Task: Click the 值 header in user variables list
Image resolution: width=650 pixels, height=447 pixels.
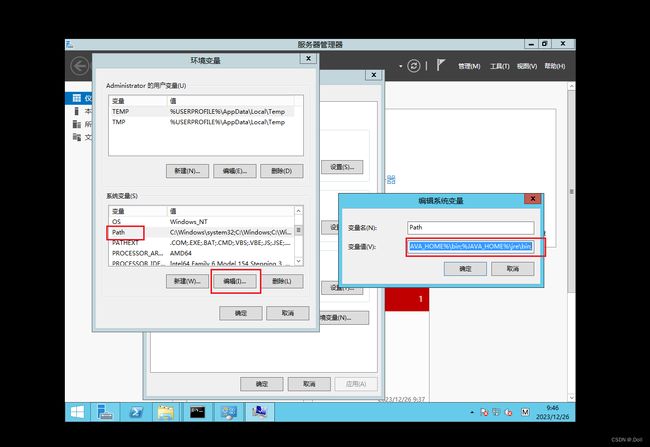Action: [230, 101]
